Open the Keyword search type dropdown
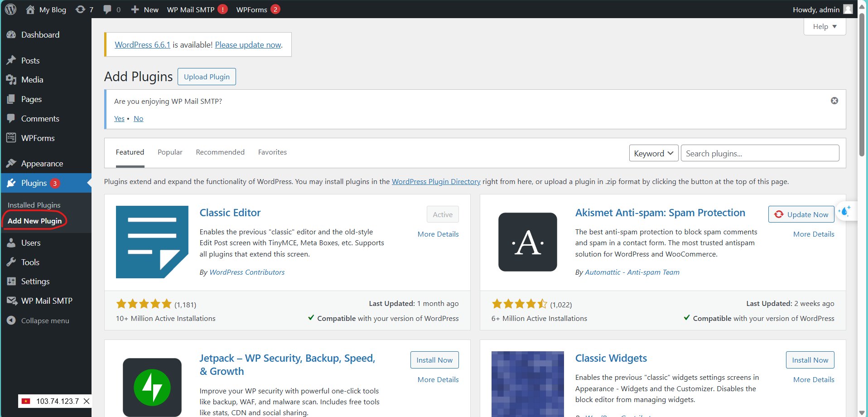Screen dimensions: 868x417 point(654,153)
